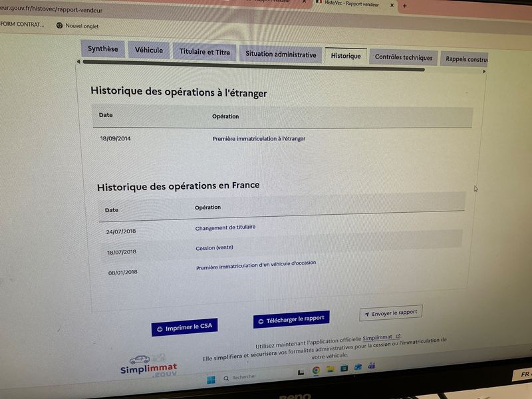Click the browser address bar URL
The height and width of the screenshot is (399, 532).
click(x=51, y=9)
